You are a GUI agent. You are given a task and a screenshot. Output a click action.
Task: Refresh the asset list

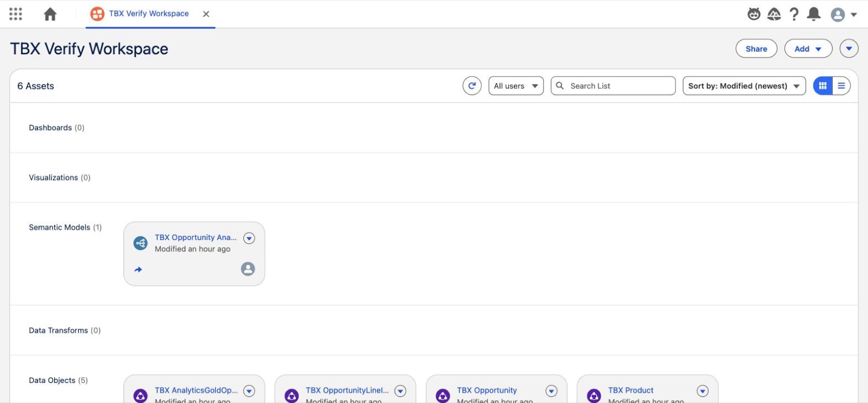(x=472, y=86)
